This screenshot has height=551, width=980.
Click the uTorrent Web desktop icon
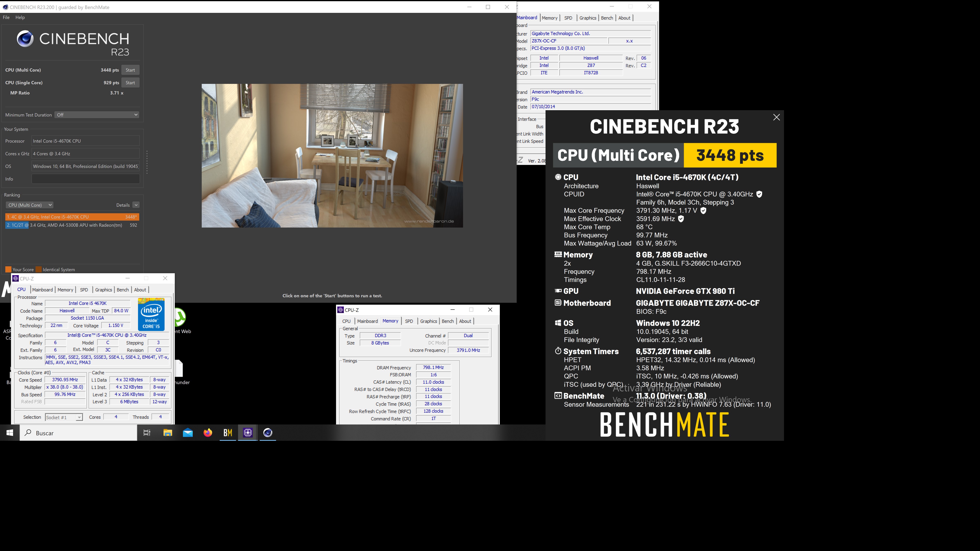pyautogui.click(x=181, y=318)
